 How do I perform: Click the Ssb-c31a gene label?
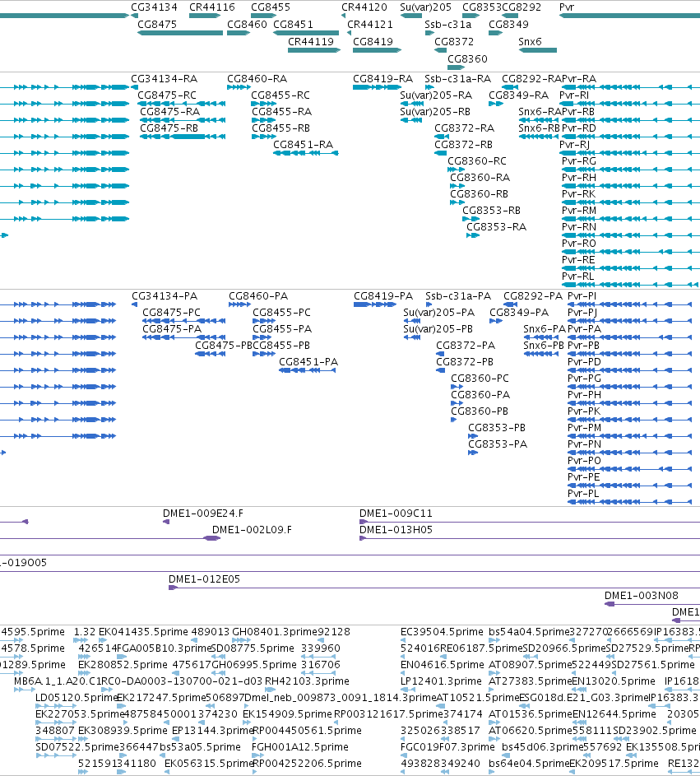(x=447, y=25)
